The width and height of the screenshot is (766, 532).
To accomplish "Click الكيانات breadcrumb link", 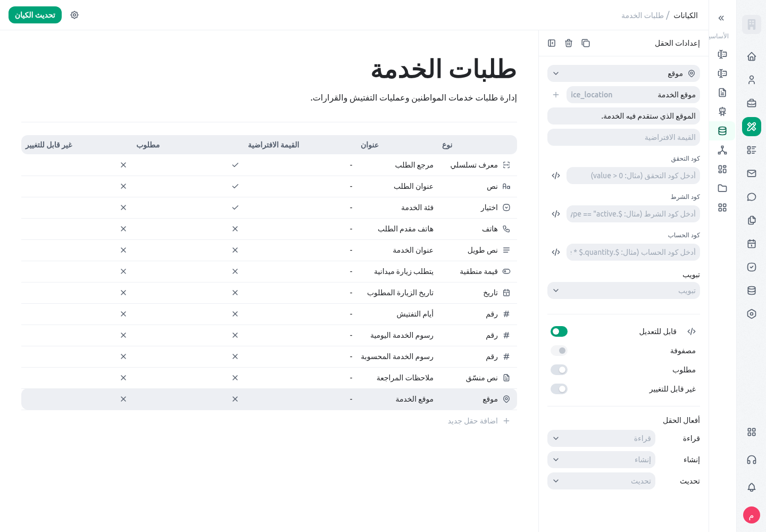I will point(686,15).
